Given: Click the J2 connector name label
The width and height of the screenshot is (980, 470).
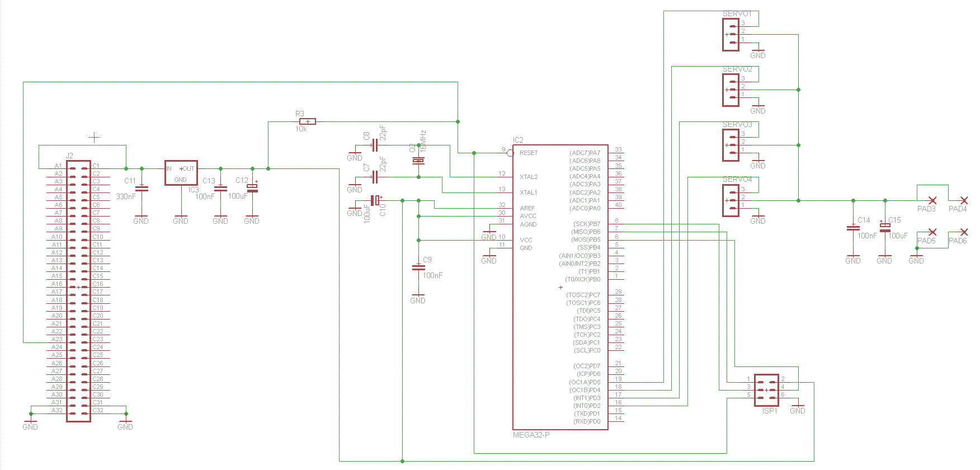Looking at the screenshot, I should [69, 156].
